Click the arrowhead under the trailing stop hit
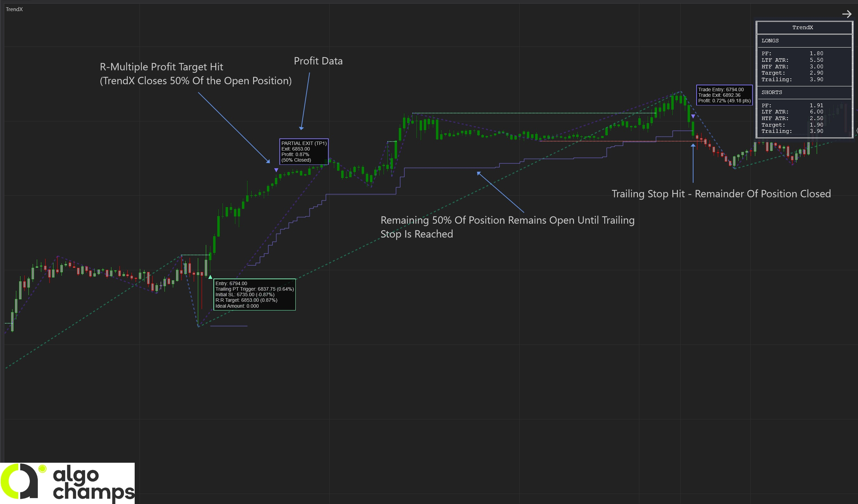This screenshot has width=858, height=504. (693, 146)
